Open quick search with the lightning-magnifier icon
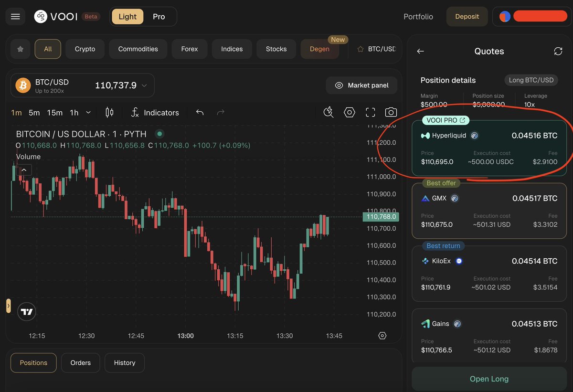 [328, 112]
